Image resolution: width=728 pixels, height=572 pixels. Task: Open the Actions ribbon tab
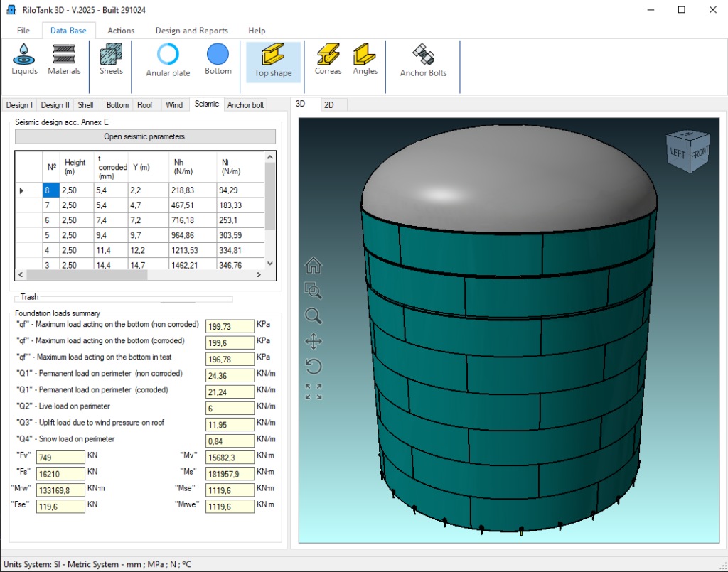coord(121,31)
